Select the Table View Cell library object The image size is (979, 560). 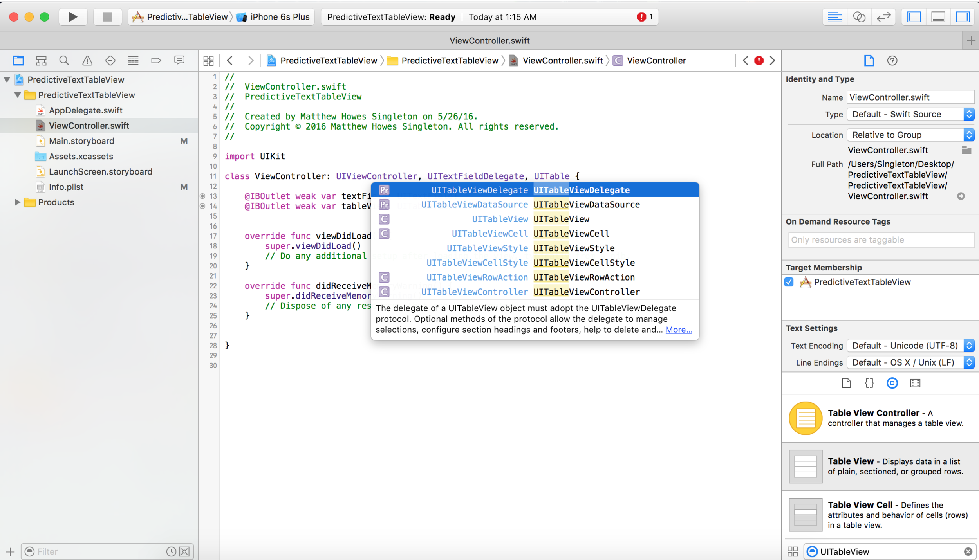pos(880,515)
